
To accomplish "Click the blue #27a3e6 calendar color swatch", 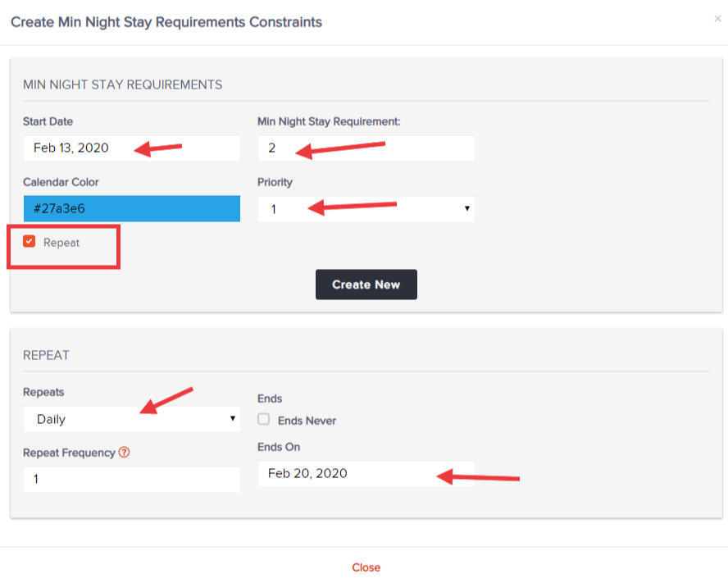I will [131, 208].
